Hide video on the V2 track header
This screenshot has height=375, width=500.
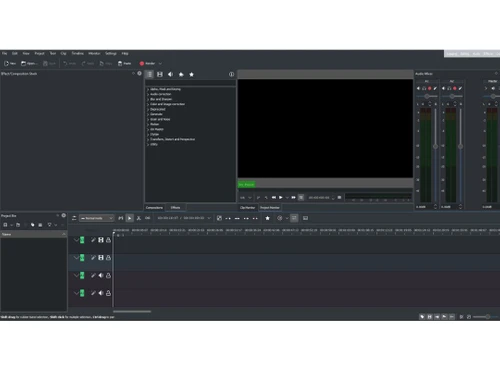[x=101, y=240]
